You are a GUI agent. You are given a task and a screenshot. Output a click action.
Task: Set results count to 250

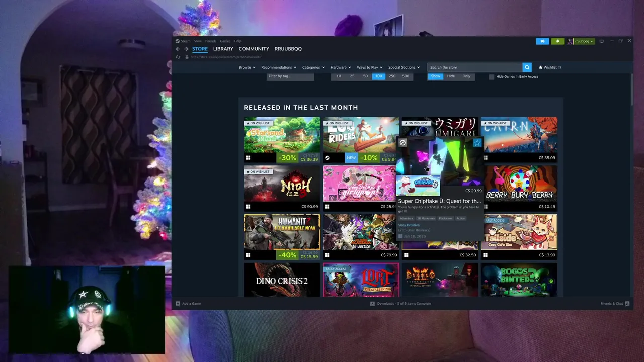point(392,76)
